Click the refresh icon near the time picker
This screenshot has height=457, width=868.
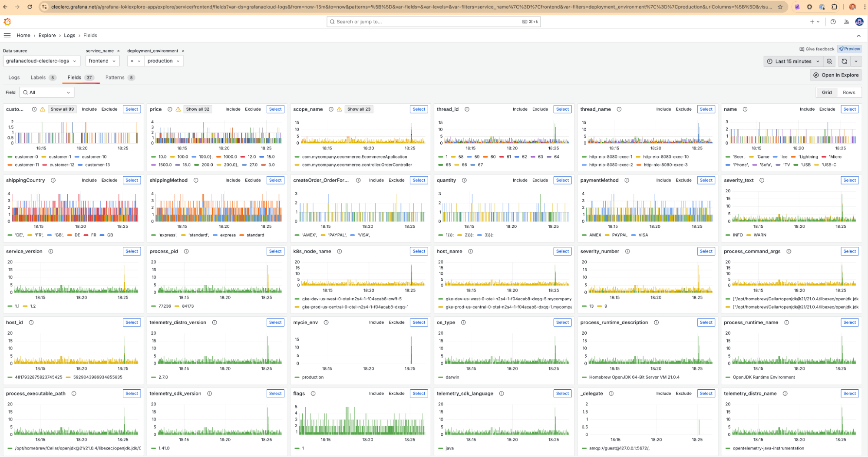844,61
